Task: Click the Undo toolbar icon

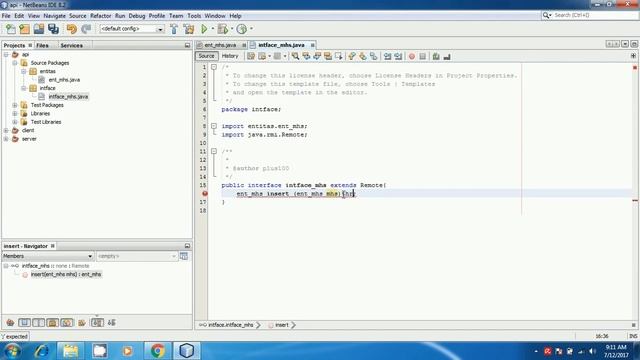Action: click(x=71, y=29)
